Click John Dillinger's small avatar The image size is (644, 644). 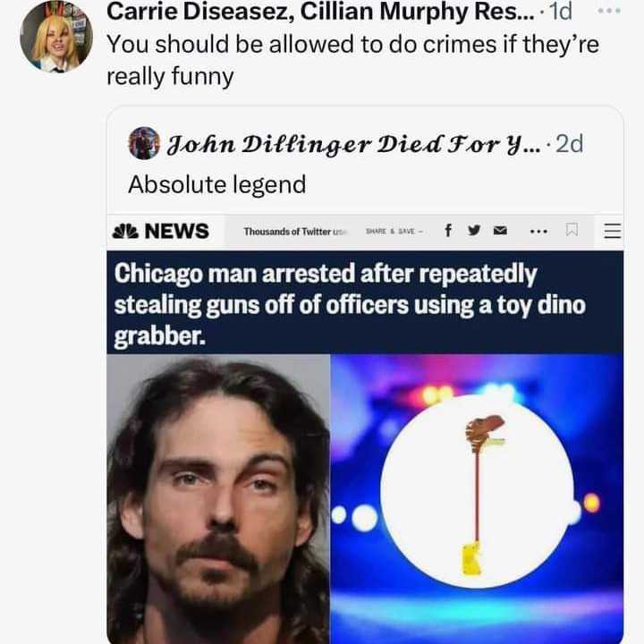point(143,143)
